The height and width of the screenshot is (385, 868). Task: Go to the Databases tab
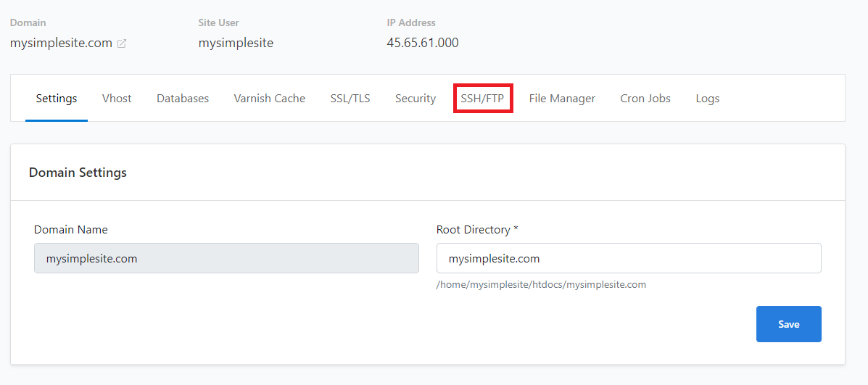tap(183, 99)
